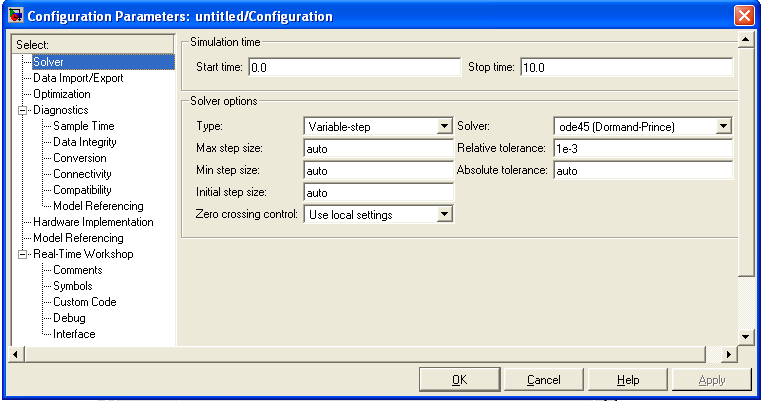
Task: Select Data Import/Export in the tree
Action: coord(78,78)
